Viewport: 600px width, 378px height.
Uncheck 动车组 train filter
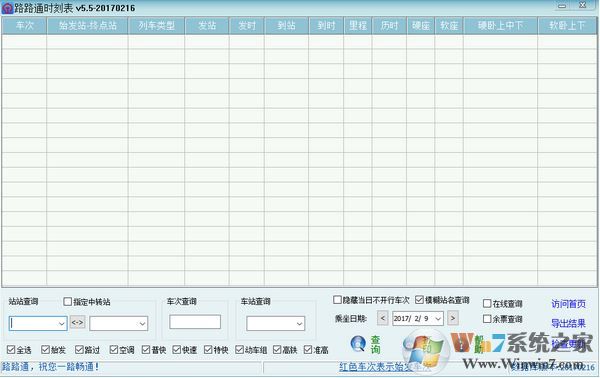coord(240,349)
